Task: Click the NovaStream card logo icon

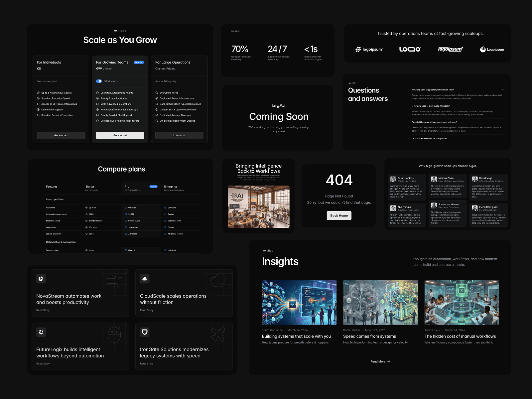Action: tap(41, 279)
